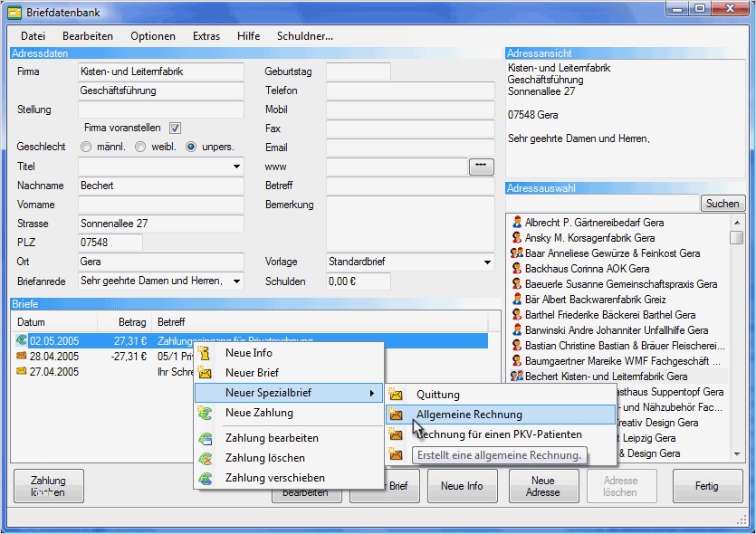Click the person icon next to Ansky M.
Image resolution: width=756 pixels, height=534 pixels.
tap(517, 238)
